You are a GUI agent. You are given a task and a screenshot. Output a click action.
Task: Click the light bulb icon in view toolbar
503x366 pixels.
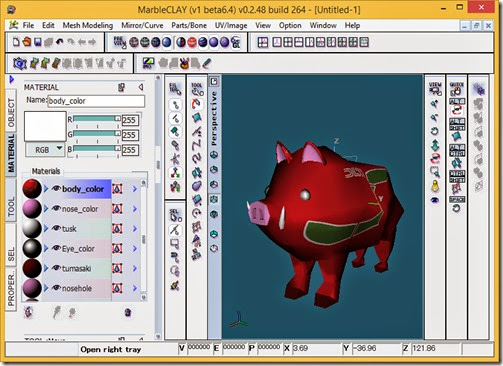click(435, 186)
